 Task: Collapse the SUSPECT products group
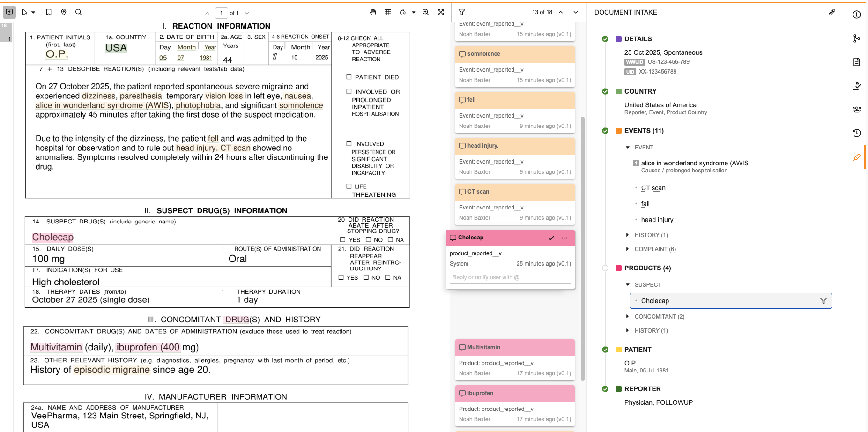628,285
